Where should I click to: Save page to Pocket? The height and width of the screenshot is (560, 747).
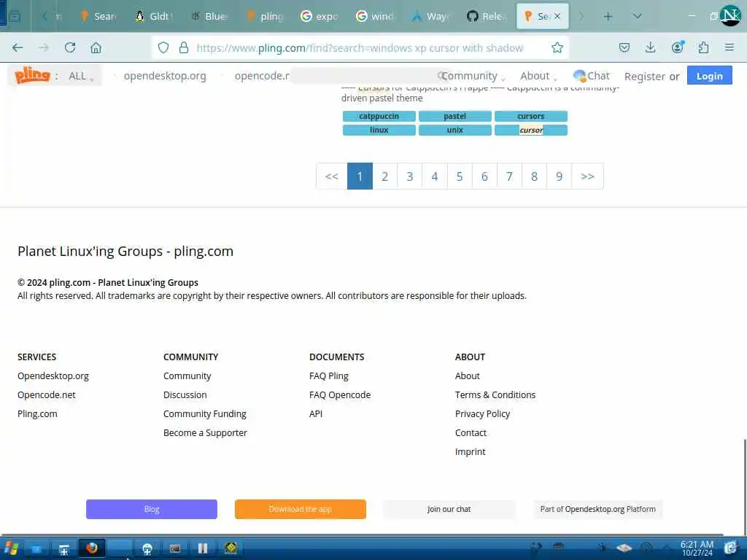click(x=624, y=47)
